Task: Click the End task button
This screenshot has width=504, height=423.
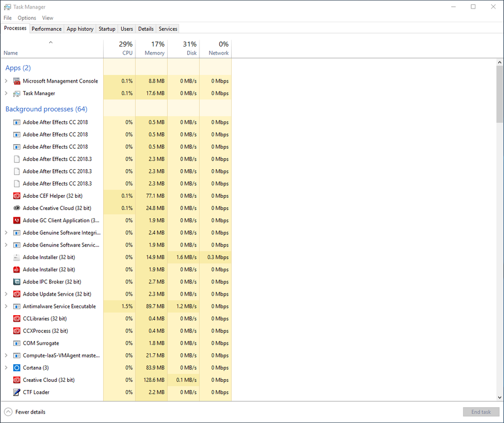Action: 481,412
